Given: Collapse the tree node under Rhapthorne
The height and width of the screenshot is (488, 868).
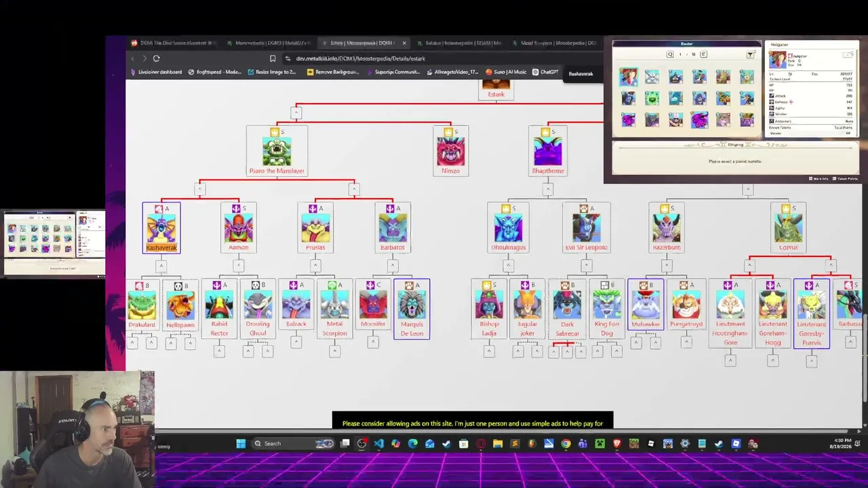Looking at the screenshot, I should pos(547,189).
